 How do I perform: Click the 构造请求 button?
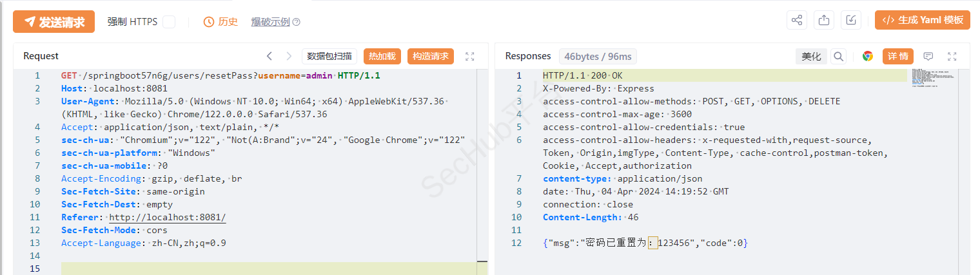431,57
